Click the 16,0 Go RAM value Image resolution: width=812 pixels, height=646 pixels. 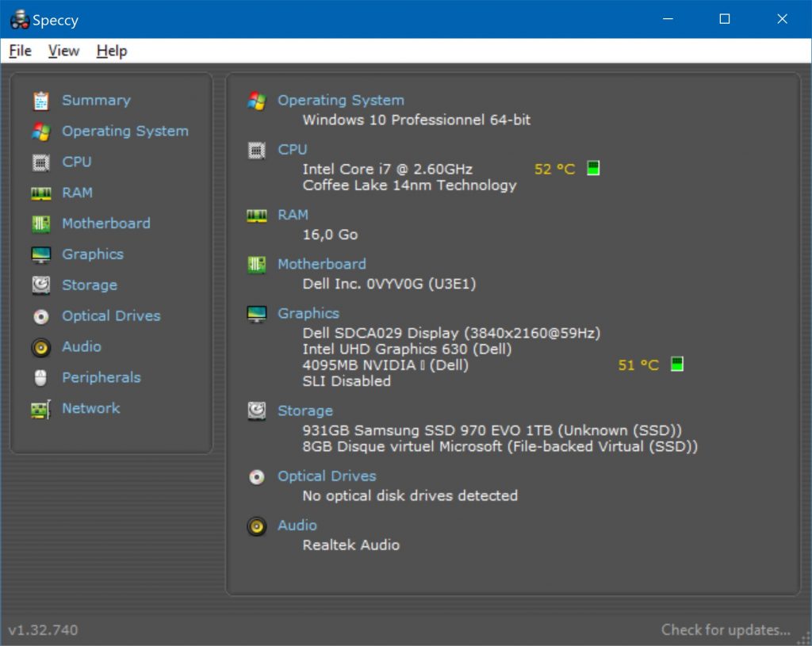pos(331,235)
